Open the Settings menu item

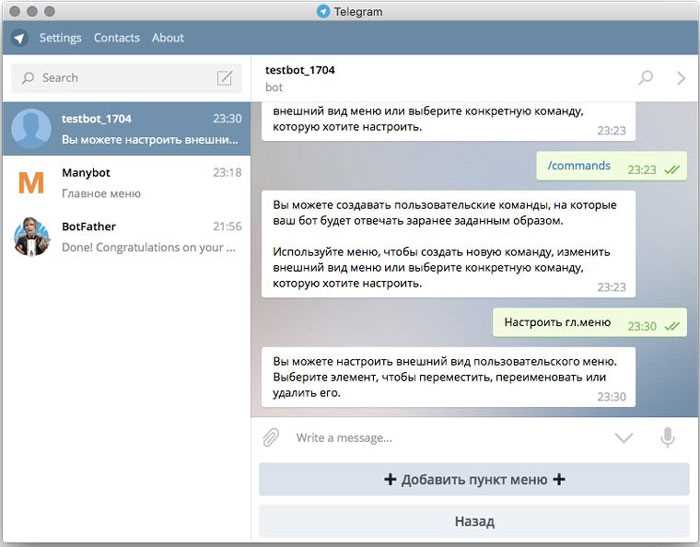[x=60, y=38]
